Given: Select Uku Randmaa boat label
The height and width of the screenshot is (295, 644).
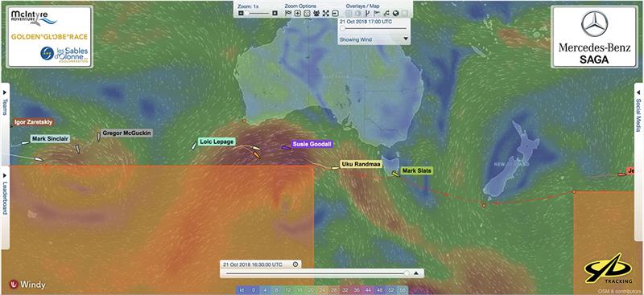Looking at the screenshot, I should click(x=361, y=164).
